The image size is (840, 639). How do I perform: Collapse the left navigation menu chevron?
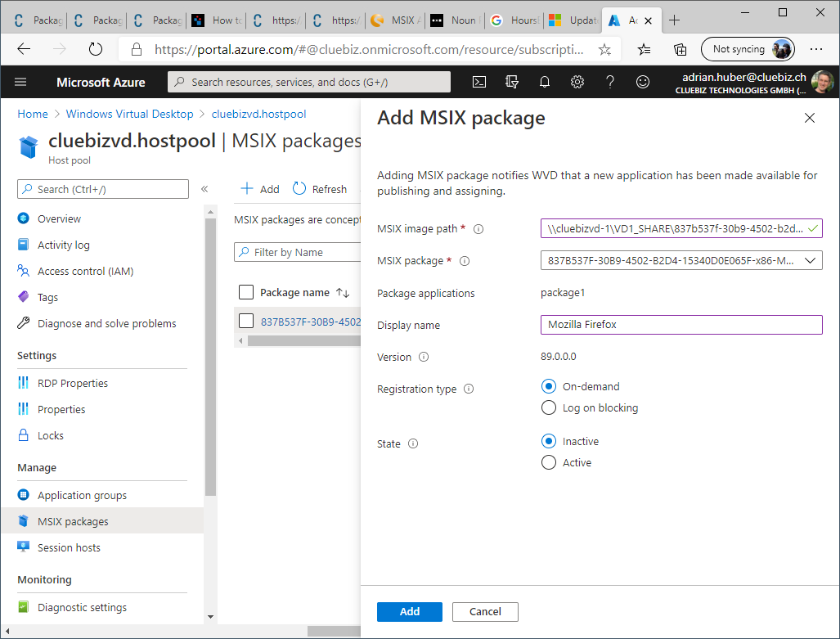point(204,189)
